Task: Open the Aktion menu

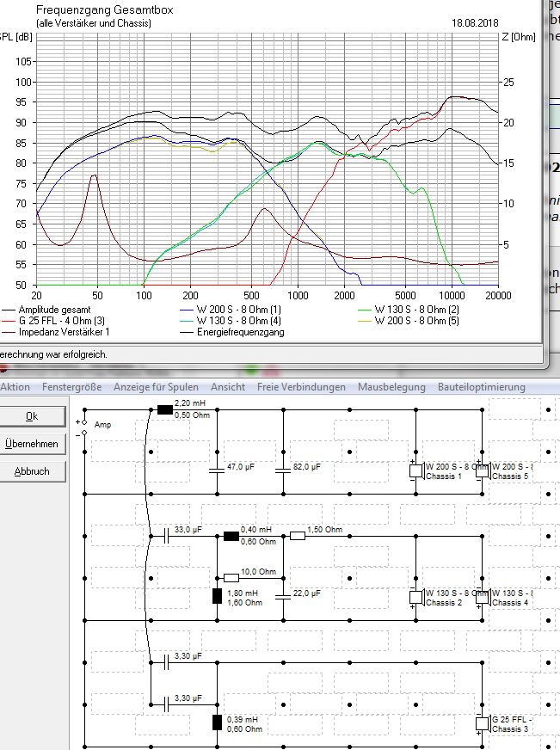Action: (x=15, y=387)
